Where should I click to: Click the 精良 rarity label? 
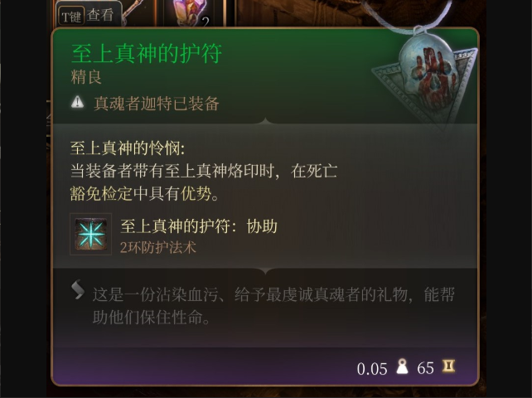coord(86,77)
